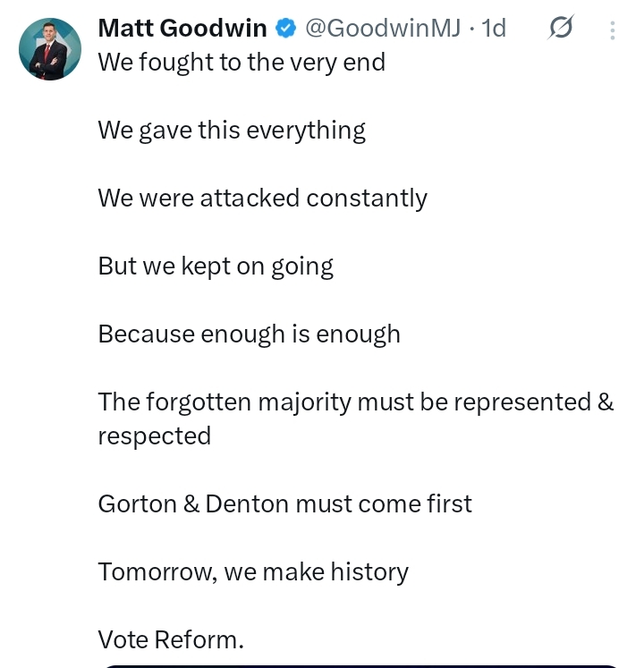Viewport: 644px width, 668px height.
Task: Click the blue verified badge
Action: 286,30
